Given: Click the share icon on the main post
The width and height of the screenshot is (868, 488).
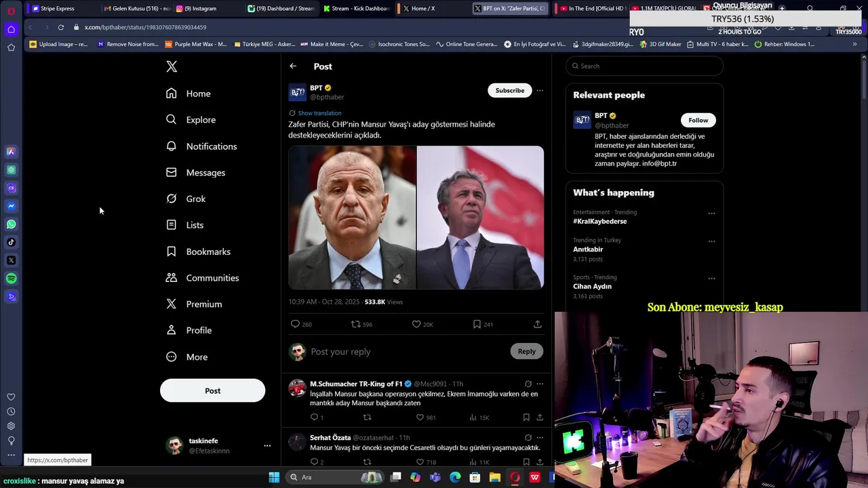Looking at the screenshot, I should pos(537,324).
